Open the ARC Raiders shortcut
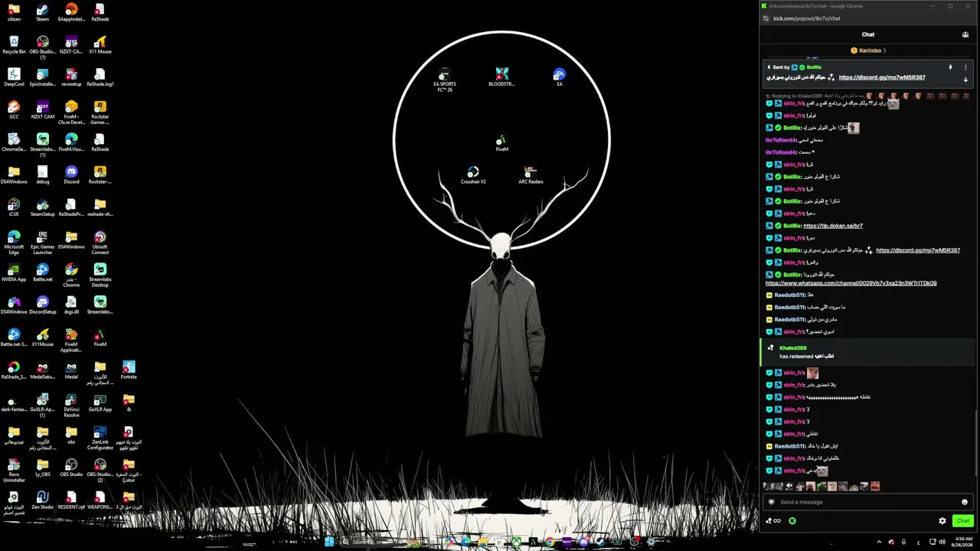The height and width of the screenshot is (551, 980). tap(531, 175)
